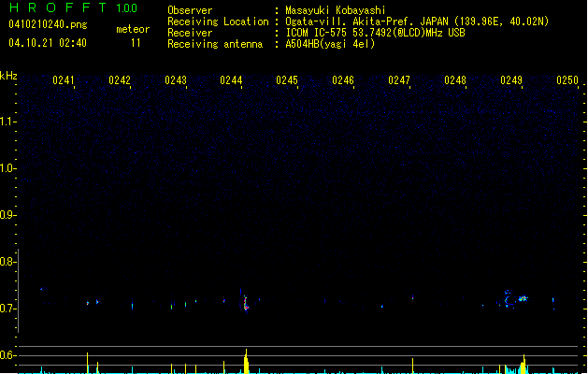
Task: Select observer name Masayuki Kobayashi
Action: [336, 10]
